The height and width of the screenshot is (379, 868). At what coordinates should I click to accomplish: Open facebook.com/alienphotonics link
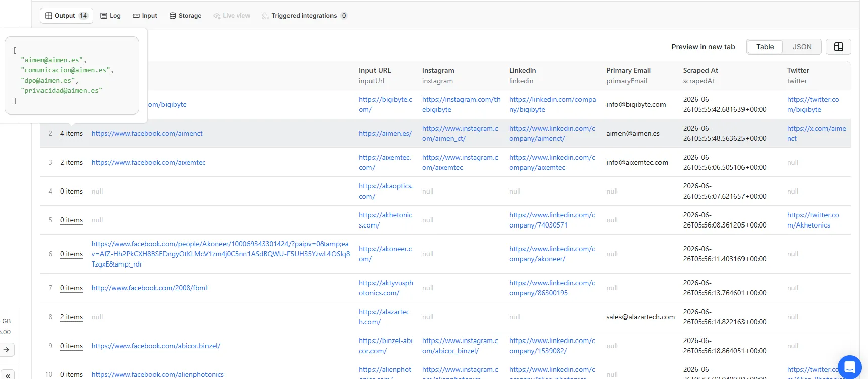click(157, 374)
